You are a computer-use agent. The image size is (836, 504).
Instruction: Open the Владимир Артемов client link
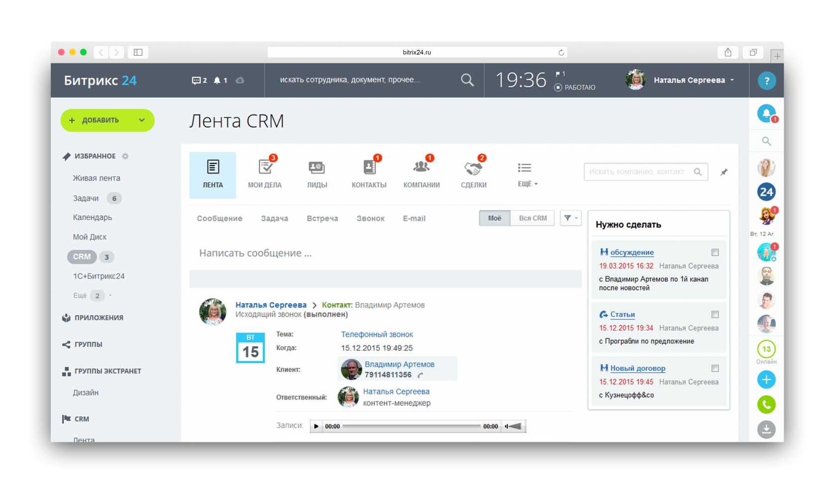[399, 364]
